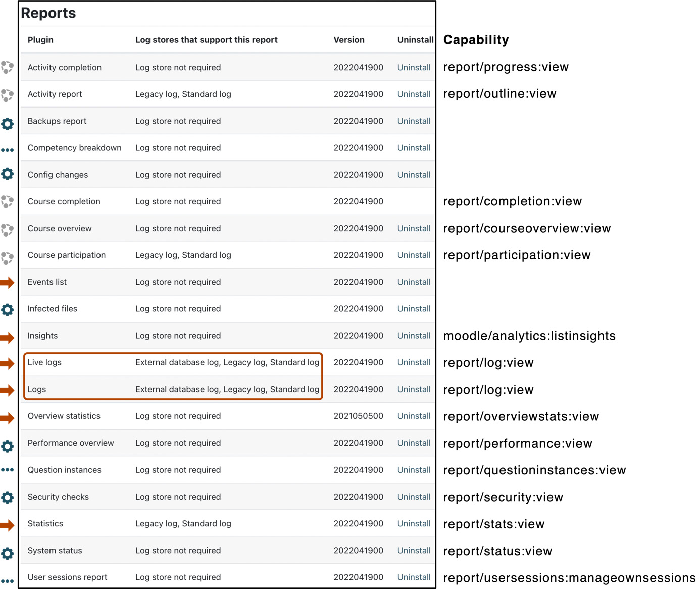
Task: Uninstall the System status plugin
Action: pos(414,550)
